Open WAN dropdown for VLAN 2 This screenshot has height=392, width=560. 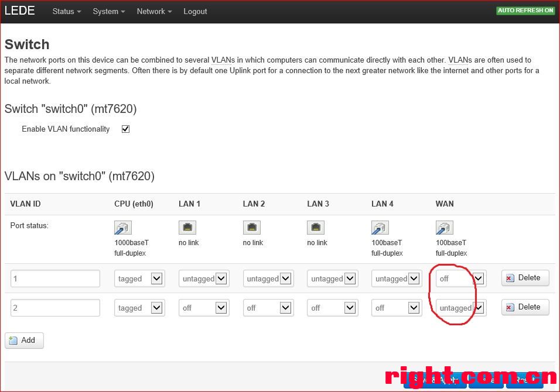point(460,308)
